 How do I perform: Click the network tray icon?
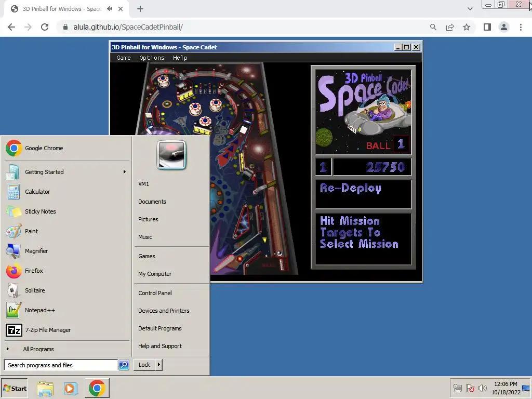[458, 388]
